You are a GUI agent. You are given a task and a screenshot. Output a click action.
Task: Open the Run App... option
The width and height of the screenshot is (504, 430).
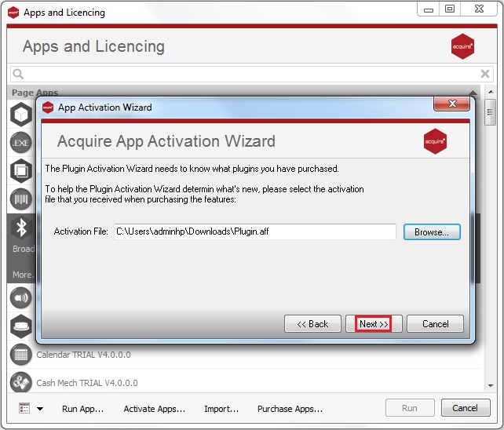pyautogui.click(x=82, y=409)
